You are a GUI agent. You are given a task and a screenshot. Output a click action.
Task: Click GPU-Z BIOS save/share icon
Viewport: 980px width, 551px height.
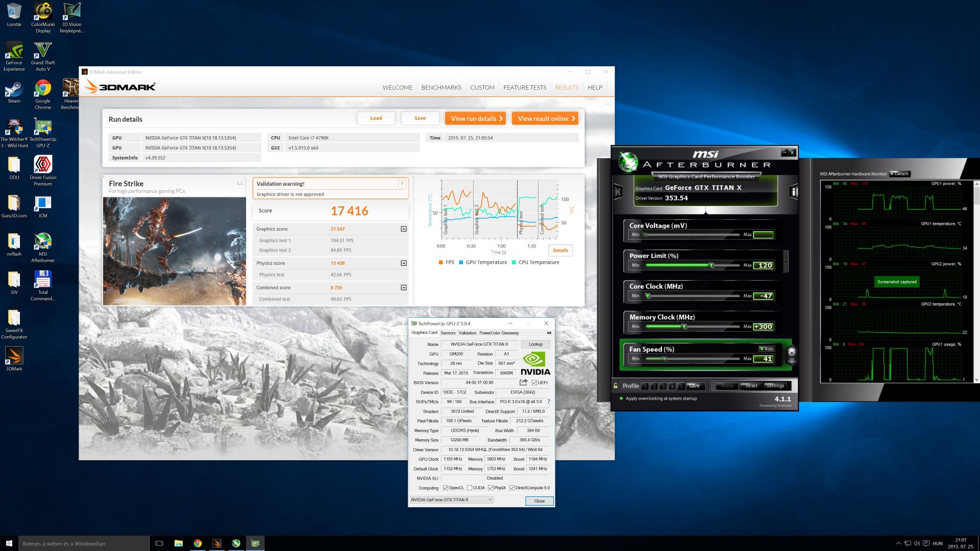pyautogui.click(x=523, y=382)
